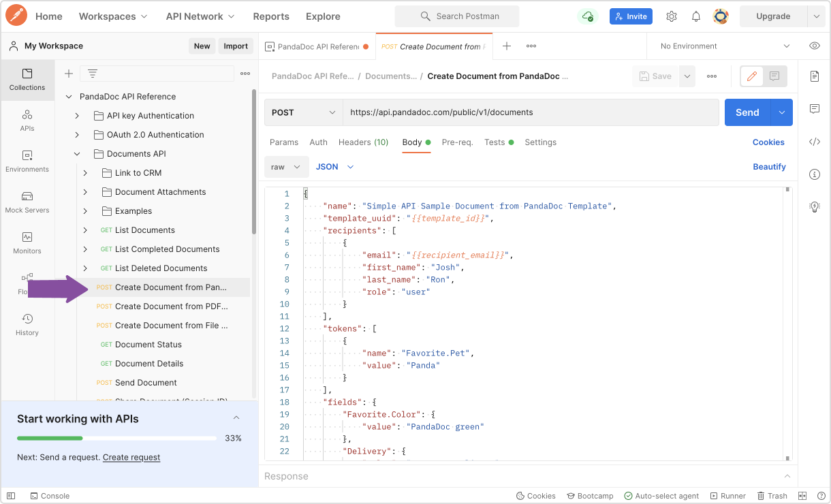Switch to the comment mode toggle
This screenshot has height=504, width=831.
(774, 76)
